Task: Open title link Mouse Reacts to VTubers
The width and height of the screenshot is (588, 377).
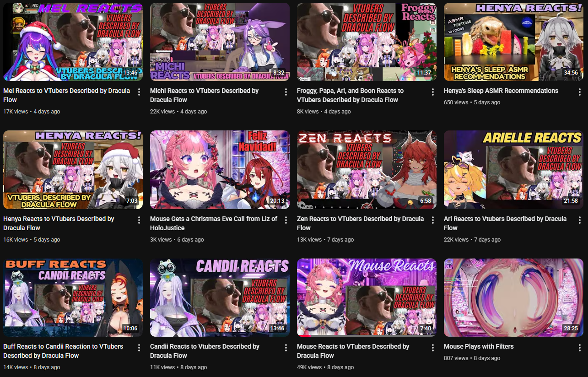Action: click(x=353, y=351)
